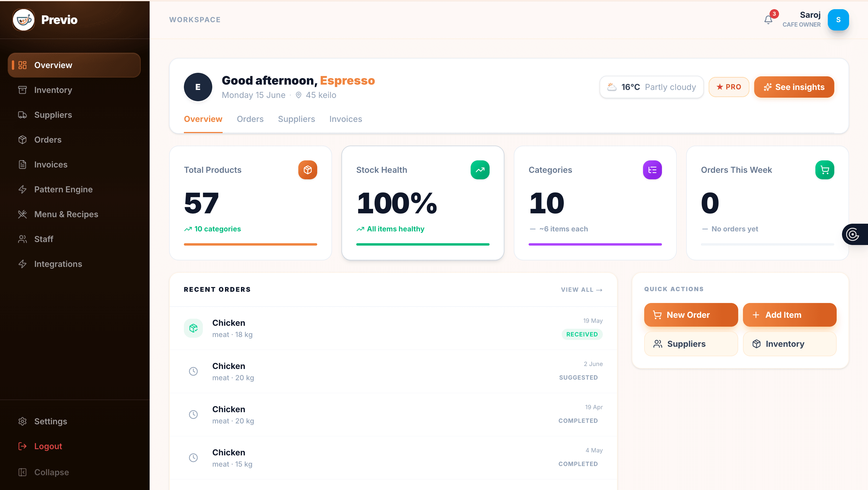Click the Stock Health green progress bar
This screenshot has width=868, height=490.
[422, 244]
